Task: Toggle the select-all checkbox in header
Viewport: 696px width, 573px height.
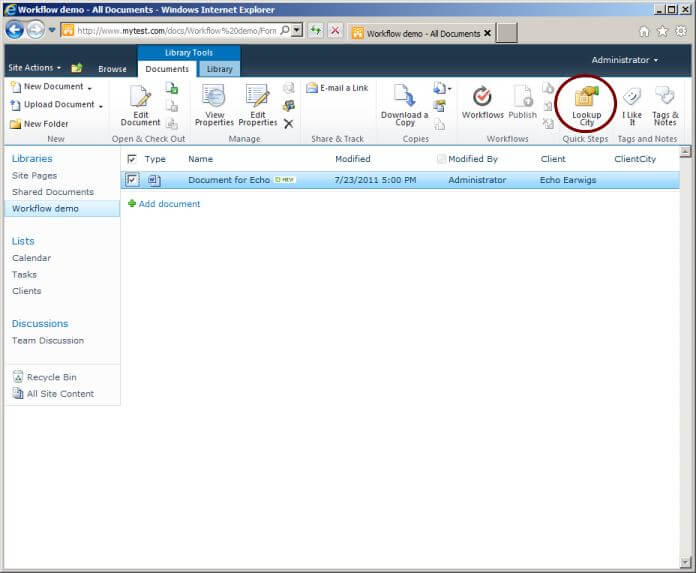Action: pyautogui.click(x=131, y=159)
